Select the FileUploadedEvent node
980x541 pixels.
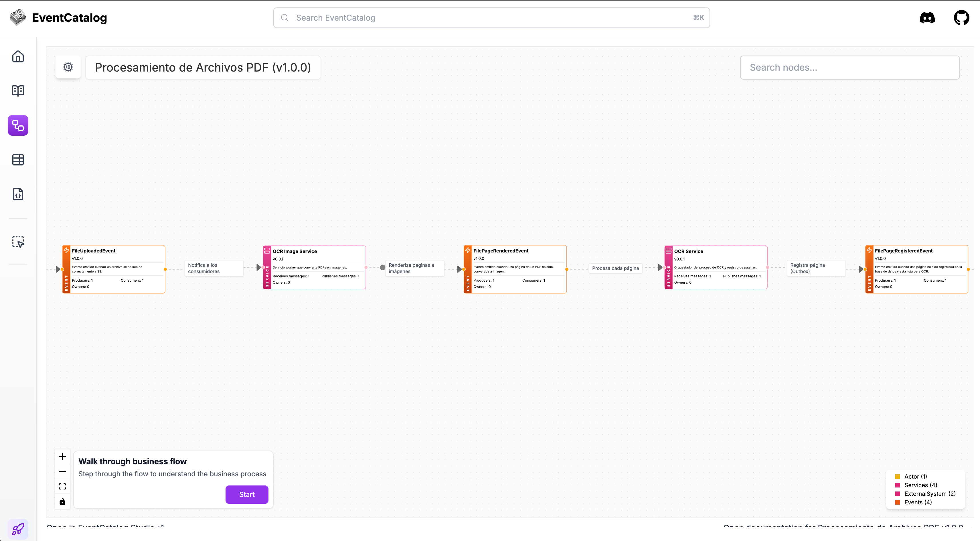click(x=114, y=269)
